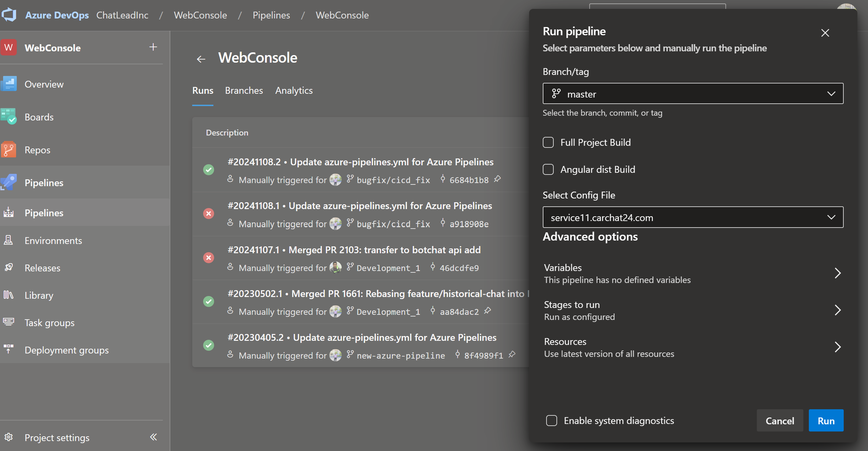Click the Project settings gear icon

pyautogui.click(x=8, y=437)
